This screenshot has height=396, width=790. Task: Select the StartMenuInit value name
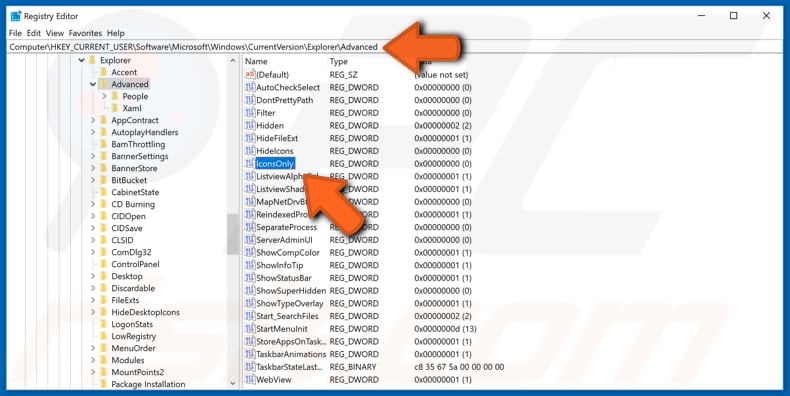tap(282, 329)
